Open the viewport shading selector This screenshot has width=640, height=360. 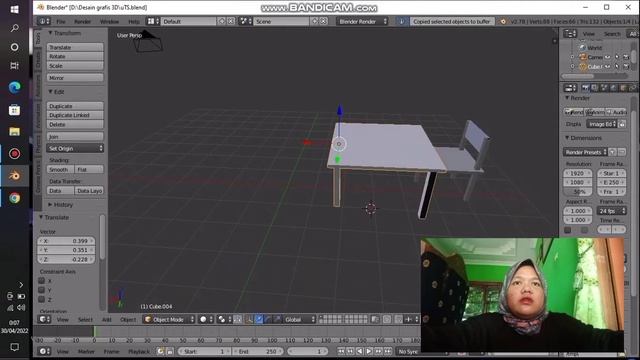(x=205, y=319)
